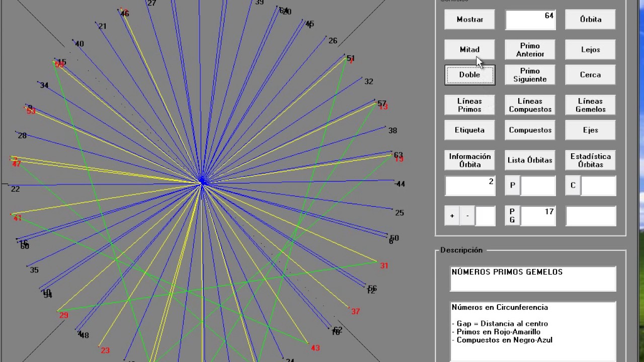The height and width of the screenshot is (362, 644).
Task: Click the P button
Action: pos(512,186)
